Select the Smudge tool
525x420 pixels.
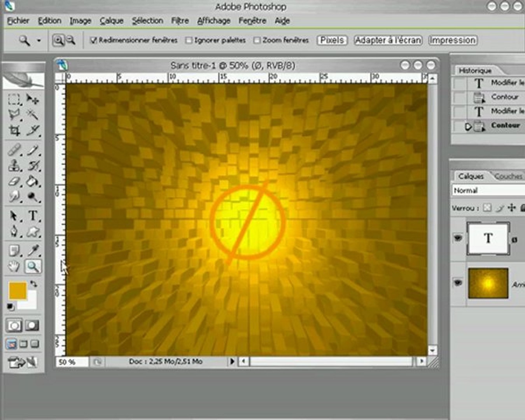14,197
